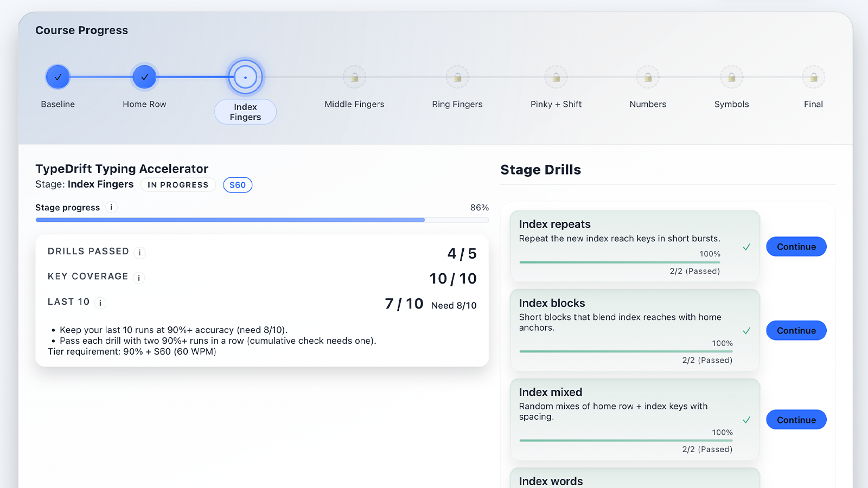Click the Index mixed passed checkmark
This screenshot has width=868, height=488.
pos(746,420)
